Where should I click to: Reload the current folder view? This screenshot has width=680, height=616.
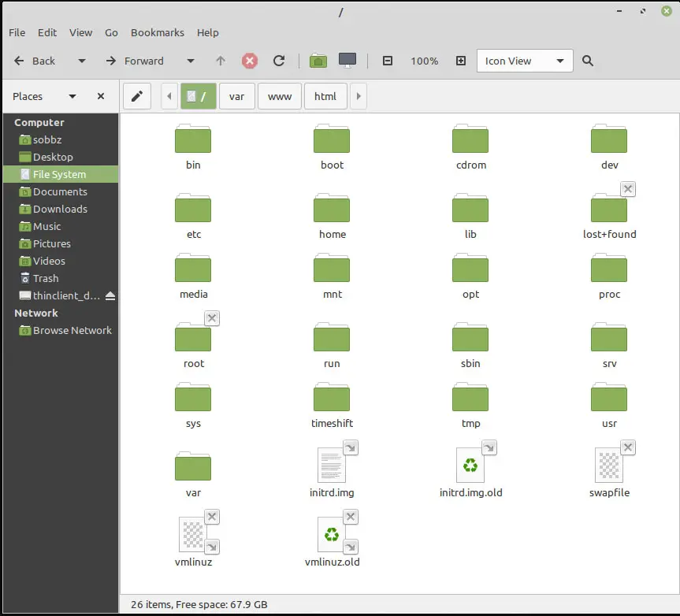pos(279,61)
